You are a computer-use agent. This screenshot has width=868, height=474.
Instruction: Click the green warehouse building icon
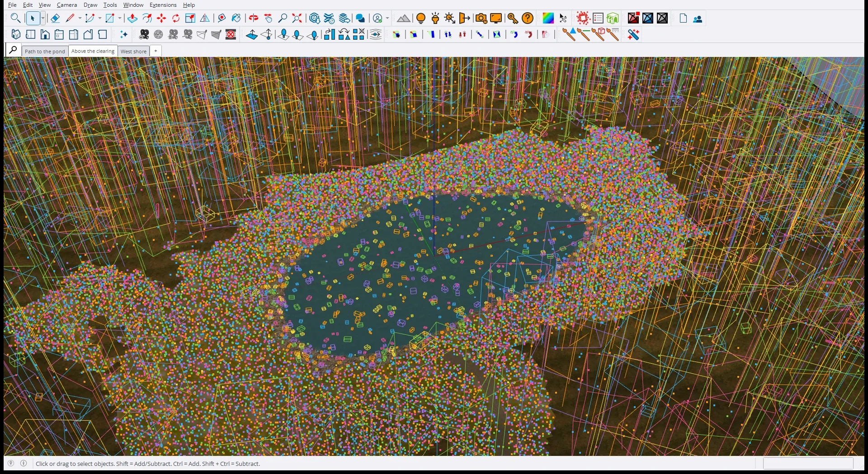[613, 19]
